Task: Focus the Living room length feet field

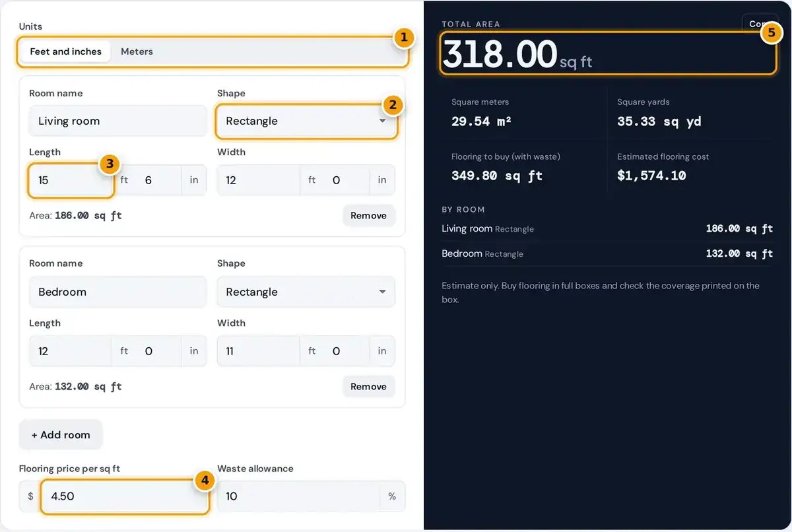Action: point(71,180)
